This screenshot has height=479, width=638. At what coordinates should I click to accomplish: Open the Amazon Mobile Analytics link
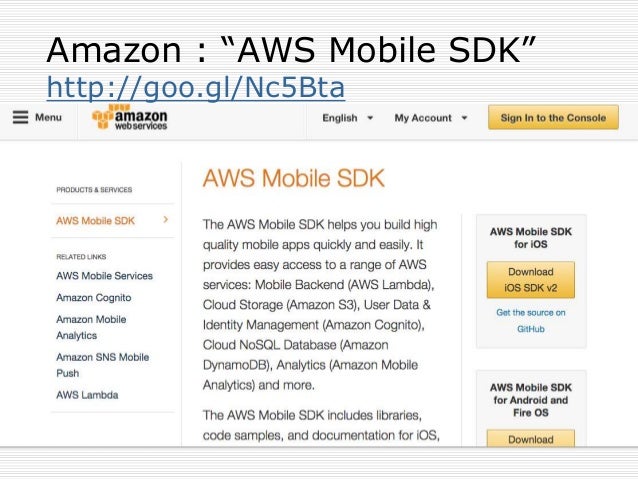tap(91, 327)
